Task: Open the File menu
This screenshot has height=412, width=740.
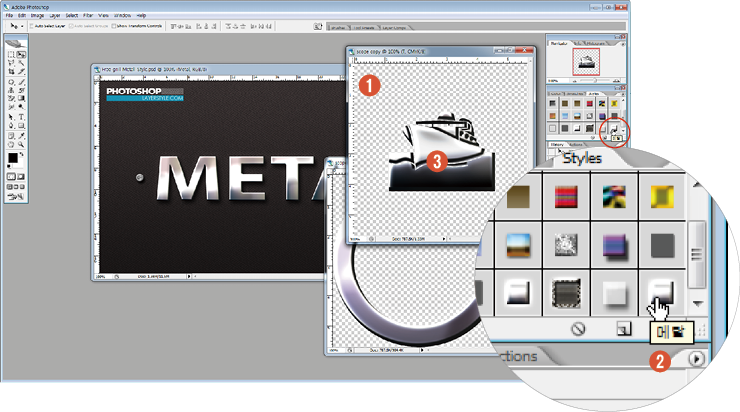Action: tap(9, 16)
